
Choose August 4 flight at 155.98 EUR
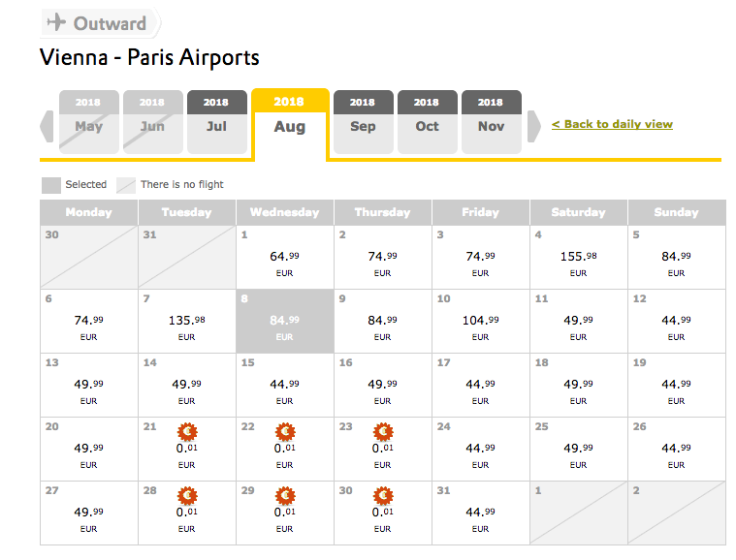579,257
